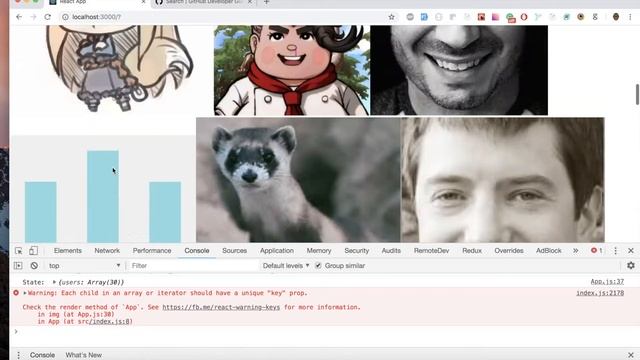The image size is (640, 360).
Task: Click the ferret avatar image
Action: [x=298, y=180]
